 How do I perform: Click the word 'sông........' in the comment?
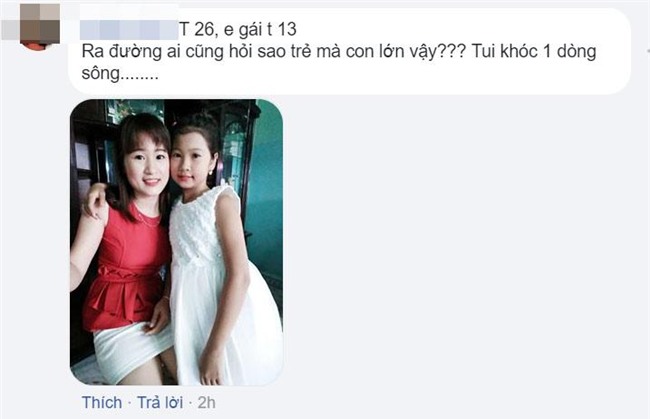(120, 74)
